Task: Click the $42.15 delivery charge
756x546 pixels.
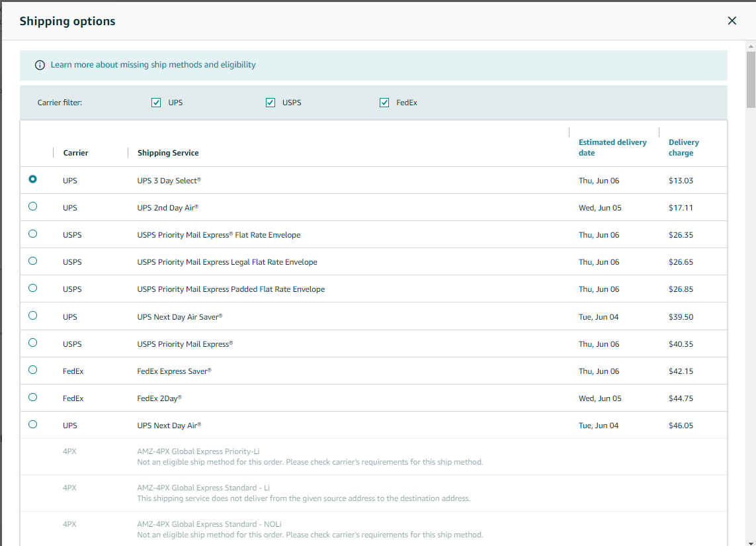Action: pyautogui.click(x=681, y=371)
